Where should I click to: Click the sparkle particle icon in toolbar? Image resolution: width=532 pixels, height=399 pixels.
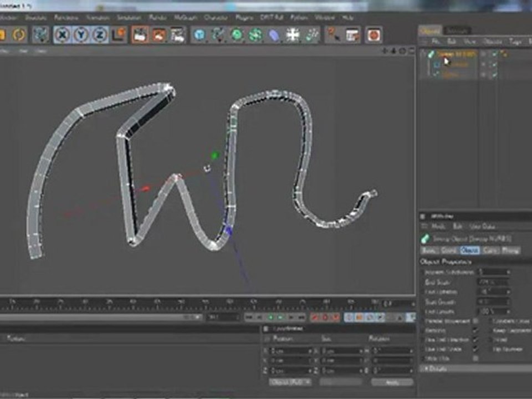click(x=311, y=34)
